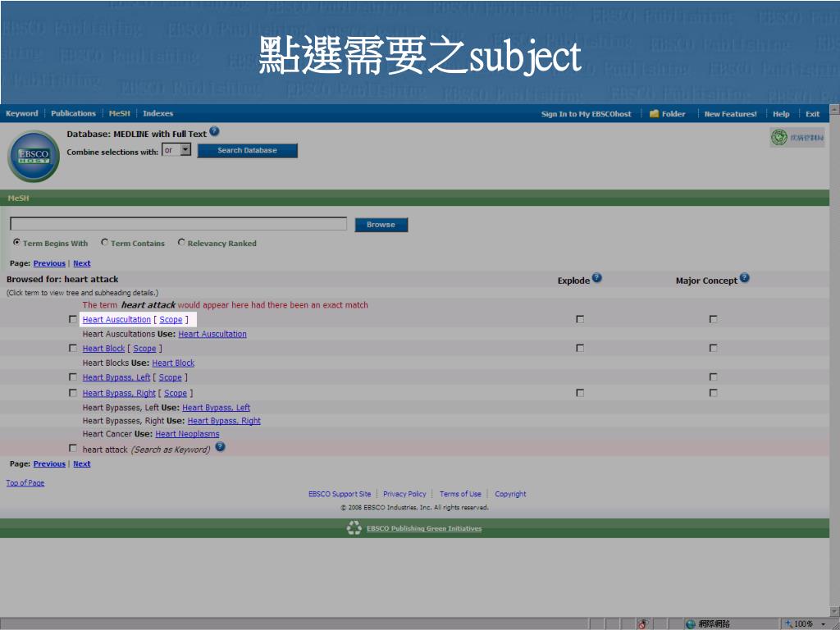Tick the Heart Bypass, Left term checkbox
This screenshot has width=840, height=630.
[x=73, y=377]
